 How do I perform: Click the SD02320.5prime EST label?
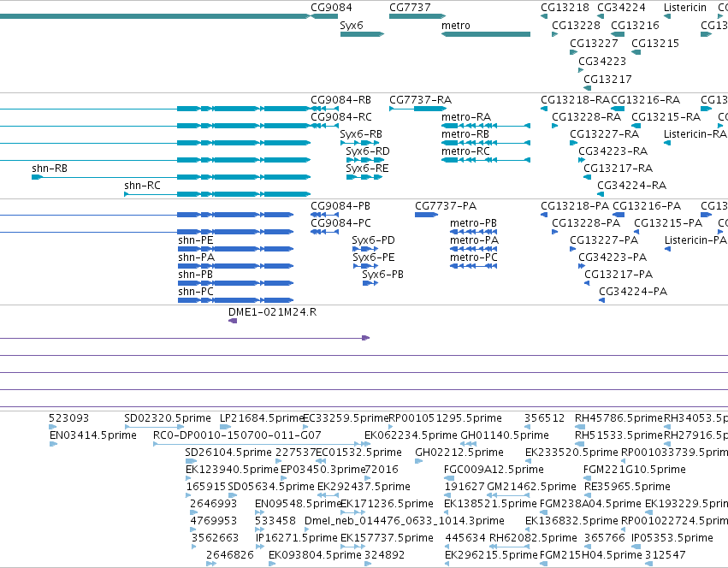167,418
